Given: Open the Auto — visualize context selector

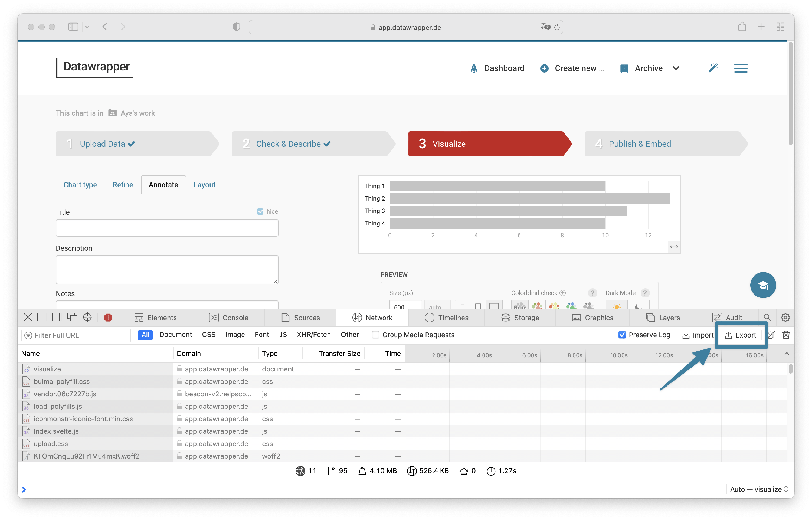Looking at the screenshot, I should pyautogui.click(x=759, y=489).
